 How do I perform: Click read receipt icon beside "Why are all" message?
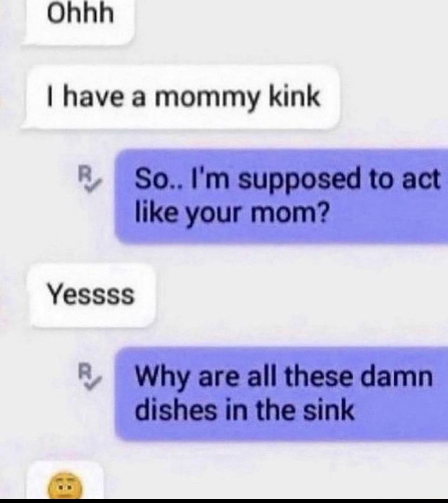(x=88, y=376)
